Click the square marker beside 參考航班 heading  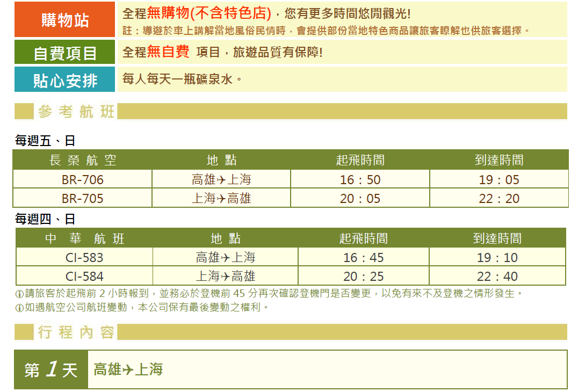click(24, 112)
